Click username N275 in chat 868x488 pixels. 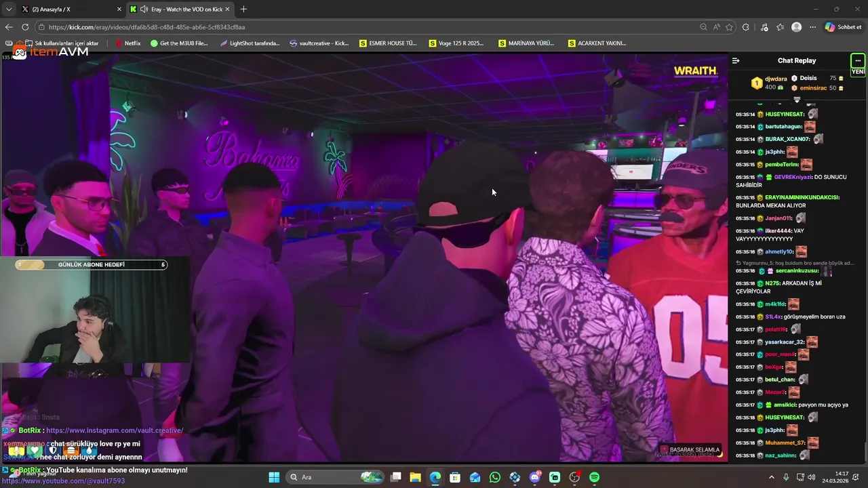coord(772,283)
